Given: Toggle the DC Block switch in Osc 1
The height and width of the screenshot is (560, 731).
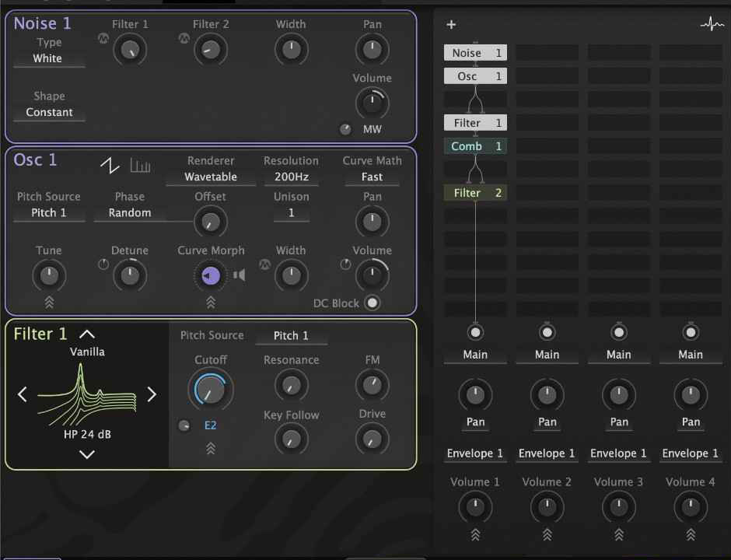Looking at the screenshot, I should coord(372,303).
